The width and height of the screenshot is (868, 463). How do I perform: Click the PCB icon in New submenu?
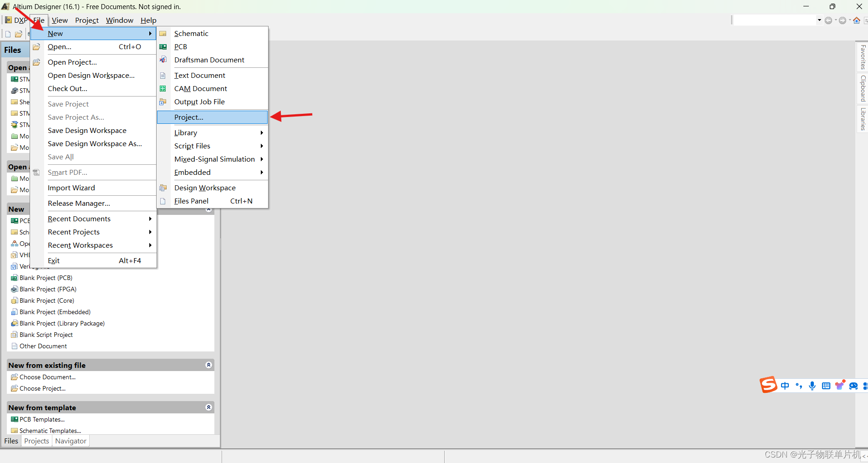(163, 47)
